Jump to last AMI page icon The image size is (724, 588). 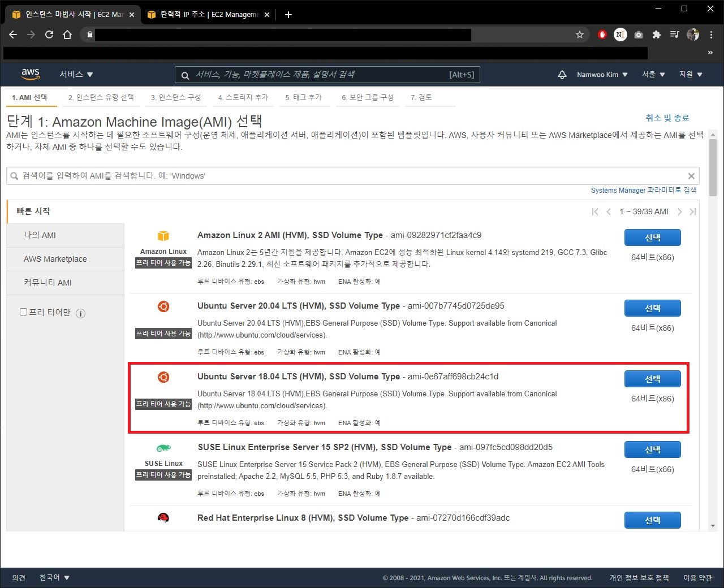[693, 211]
